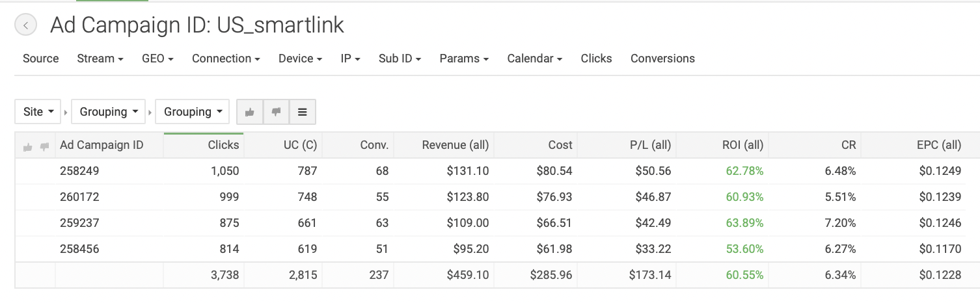Open the Calendar menu
The width and height of the screenshot is (980, 303).
pos(535,59)
